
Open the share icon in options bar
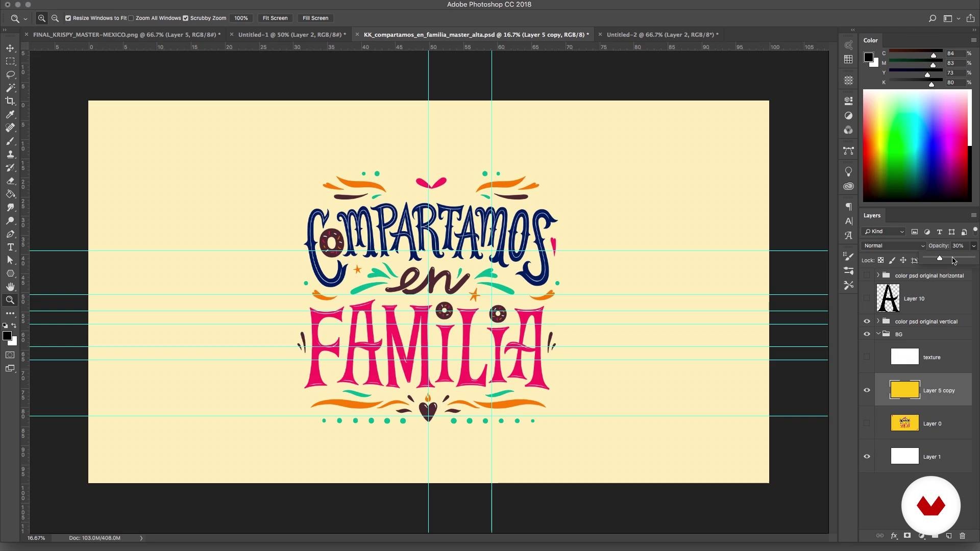[970, 18]
